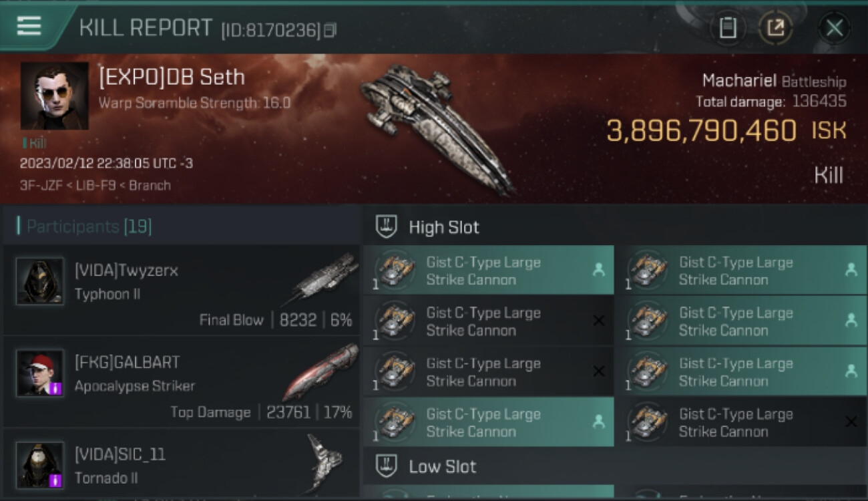Click the clipboard icon in the header
This screenshot has width=868, height=501.
click(727, 28)
